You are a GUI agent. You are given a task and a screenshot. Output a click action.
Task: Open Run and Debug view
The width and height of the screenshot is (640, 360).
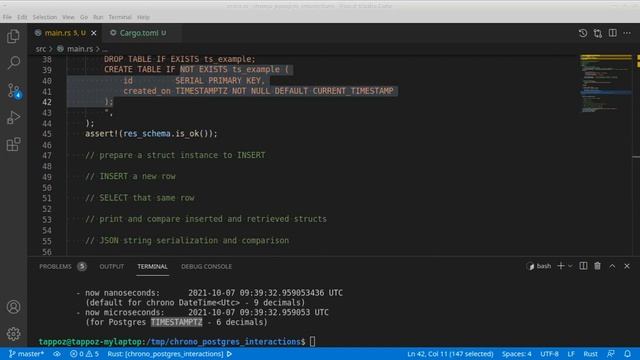click(13, 118)
